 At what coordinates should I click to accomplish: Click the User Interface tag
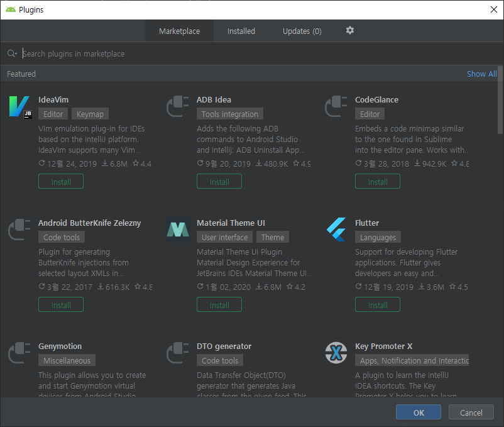tap(225, 237)
